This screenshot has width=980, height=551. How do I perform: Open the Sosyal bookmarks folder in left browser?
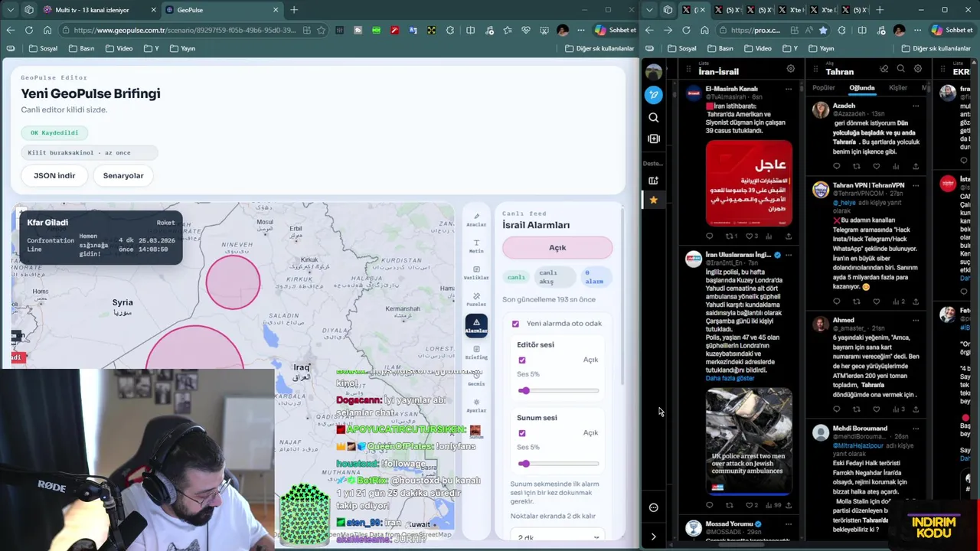coord(43,48)
